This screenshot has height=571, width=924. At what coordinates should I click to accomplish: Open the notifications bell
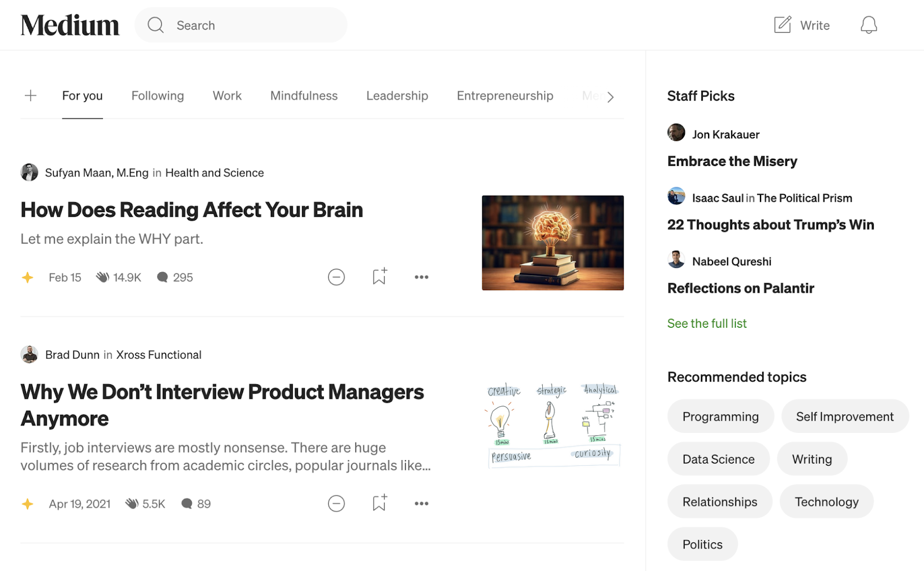pos(868,25)
